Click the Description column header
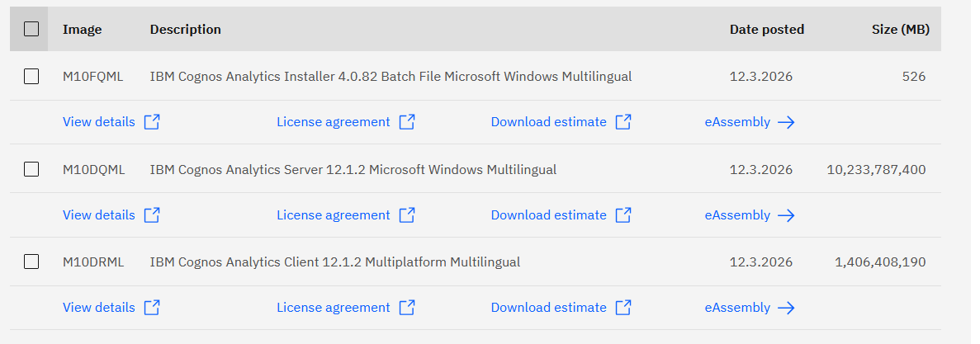980x344 pixels. [x=185, y=30]
